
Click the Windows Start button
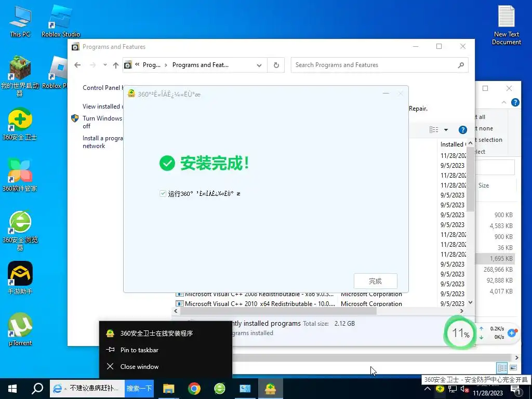[x=12, y=389]
